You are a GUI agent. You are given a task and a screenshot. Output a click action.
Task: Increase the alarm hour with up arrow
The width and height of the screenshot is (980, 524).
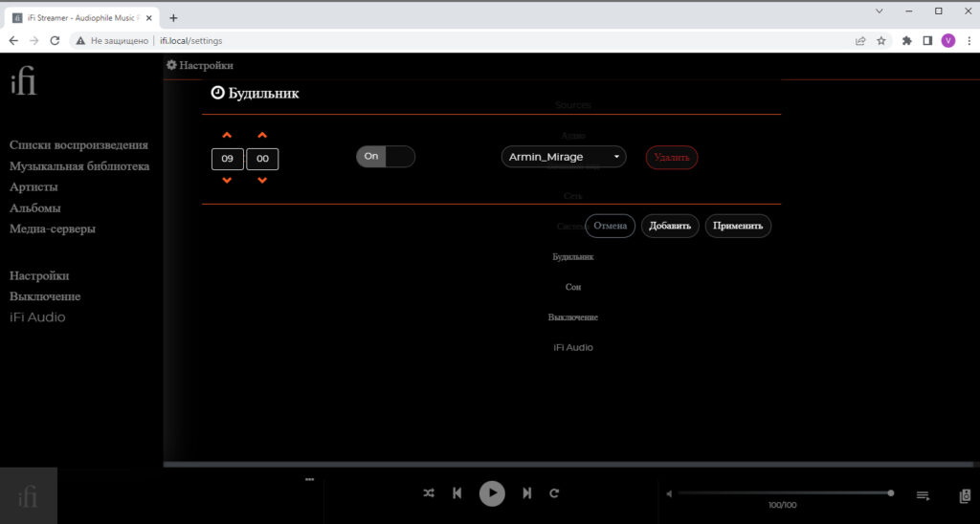227,135
